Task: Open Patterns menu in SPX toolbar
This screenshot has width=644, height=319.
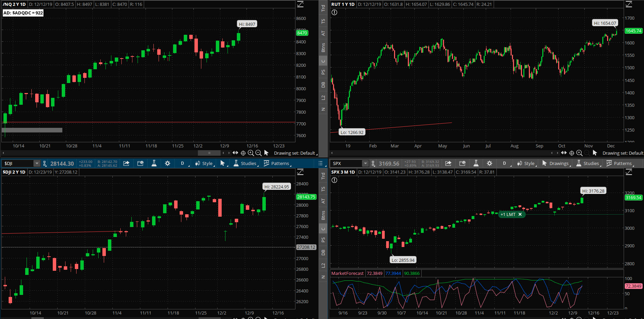Action: pyautogui.click(x=620, y=163)
